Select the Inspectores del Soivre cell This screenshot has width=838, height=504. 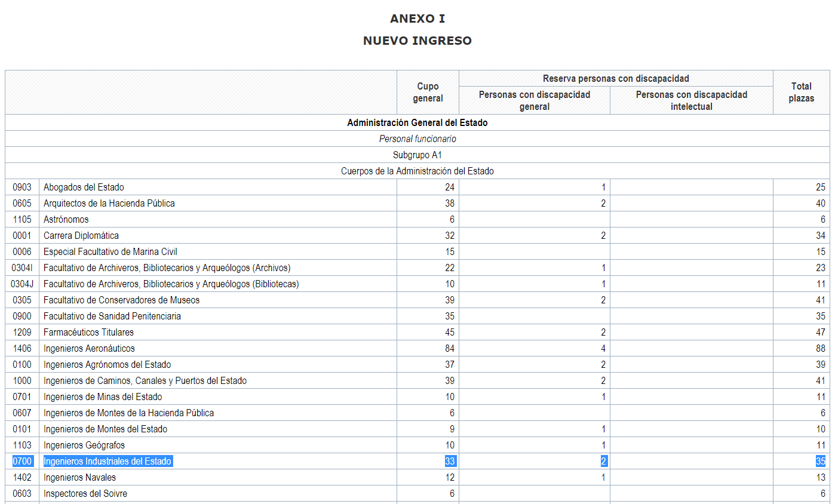tap(85, 494)
